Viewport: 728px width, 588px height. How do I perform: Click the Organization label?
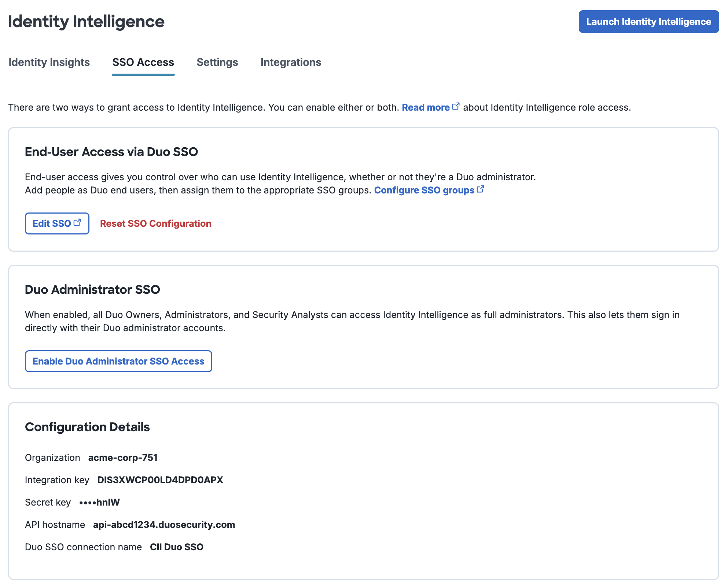(x=52, y=458)
